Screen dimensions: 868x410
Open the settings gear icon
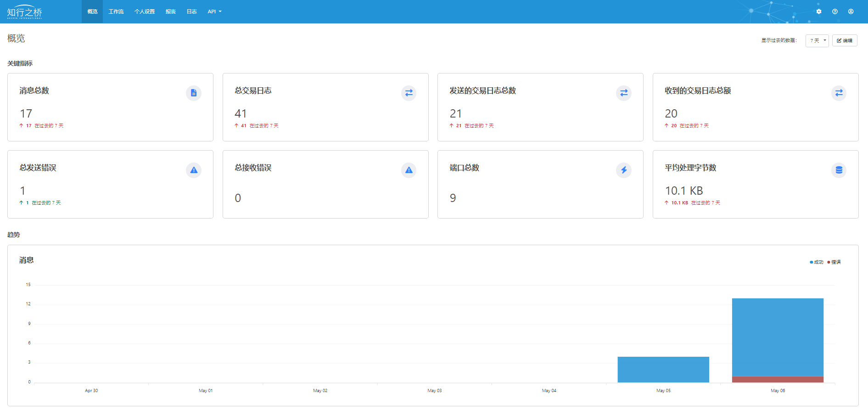click(819, 11)
